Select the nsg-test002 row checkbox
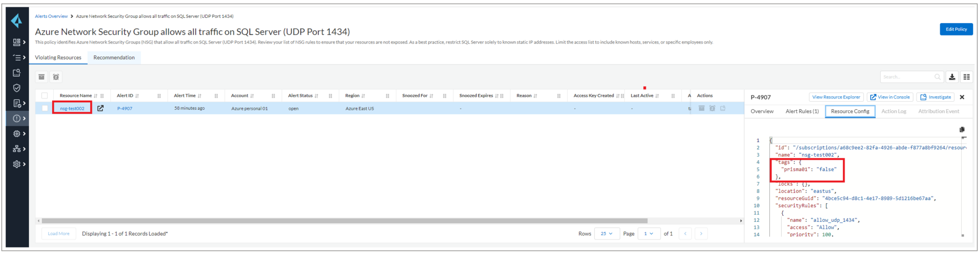Viewport: 980px width, 254px height. pyautogui.click(x=45, y=108)
